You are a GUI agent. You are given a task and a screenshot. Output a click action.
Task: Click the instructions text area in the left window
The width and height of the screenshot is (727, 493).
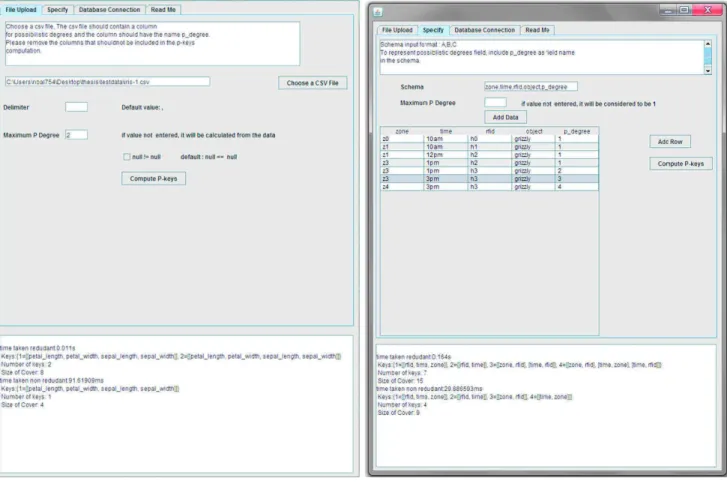point(153,43)
